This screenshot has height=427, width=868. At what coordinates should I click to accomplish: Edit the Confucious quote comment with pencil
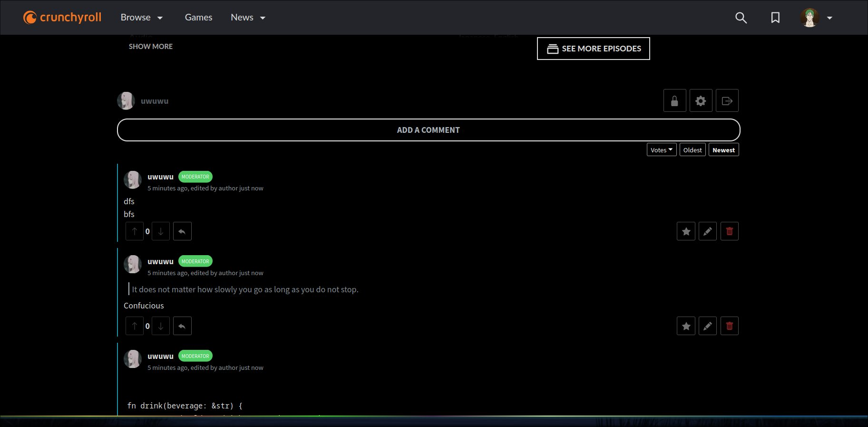pos(708,326)
